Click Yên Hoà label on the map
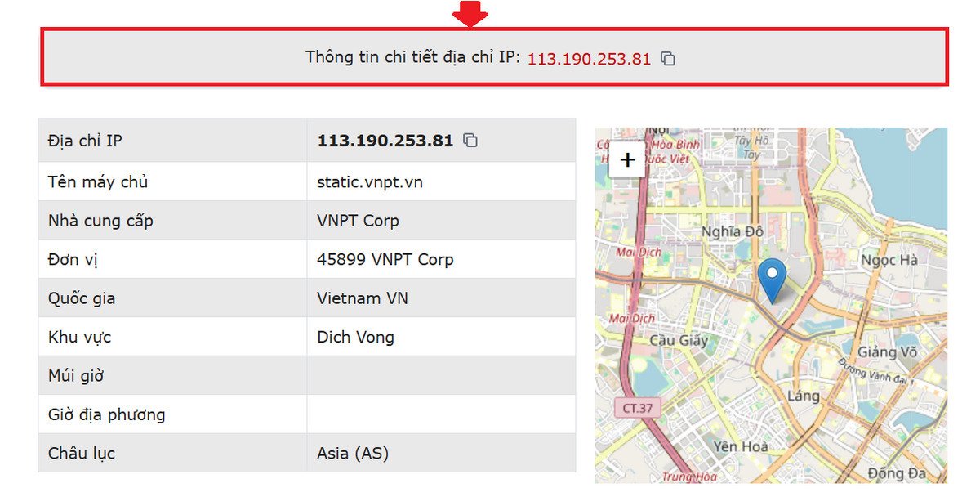Screen dimensions: 980x497 (x=740, y=446)
